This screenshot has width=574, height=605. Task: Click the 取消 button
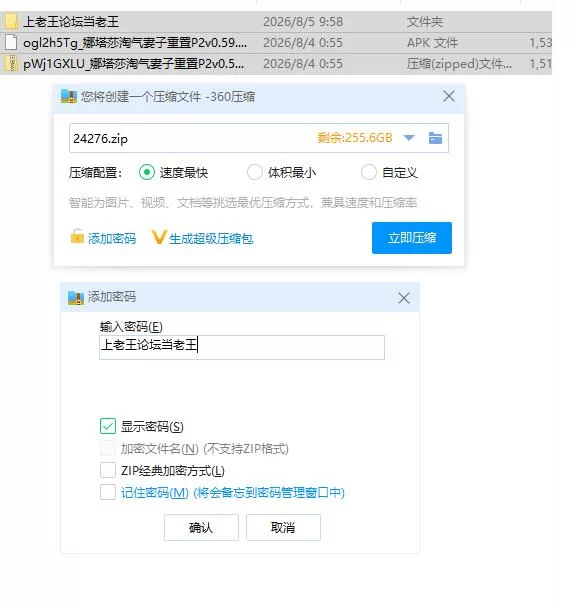tap(283, 527)
